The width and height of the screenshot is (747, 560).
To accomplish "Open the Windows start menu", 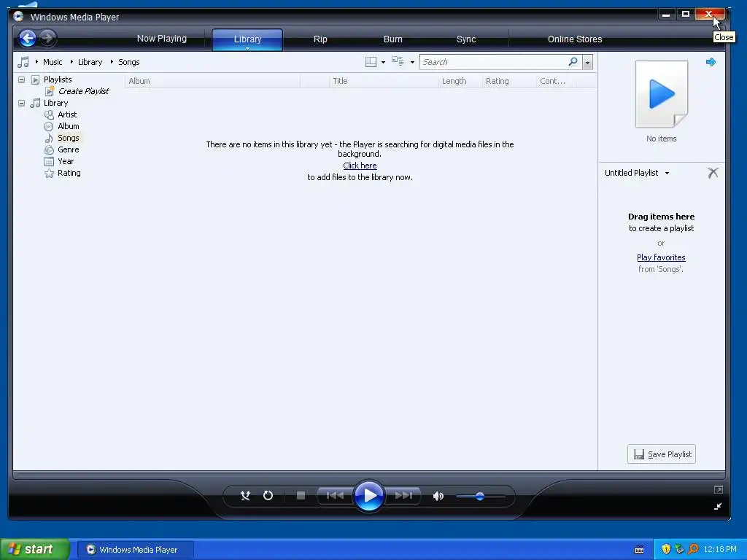I will 34,550.
